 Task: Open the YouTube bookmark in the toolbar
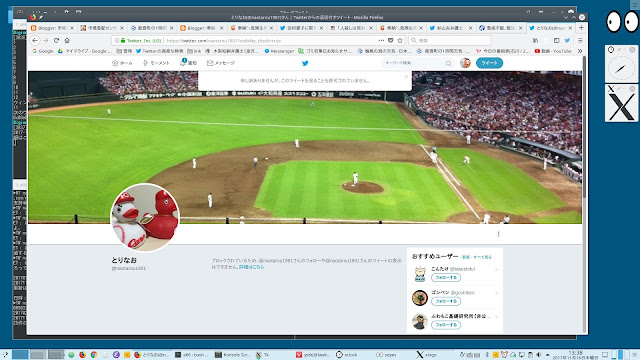553,51
